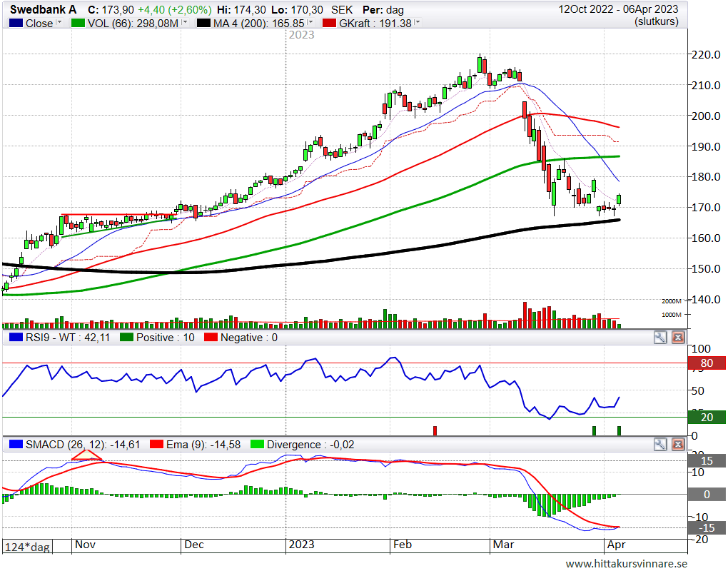This screenshot has width=728, height=571.
Task: Click the green VOL color swatch
Action: pos(78,24)
